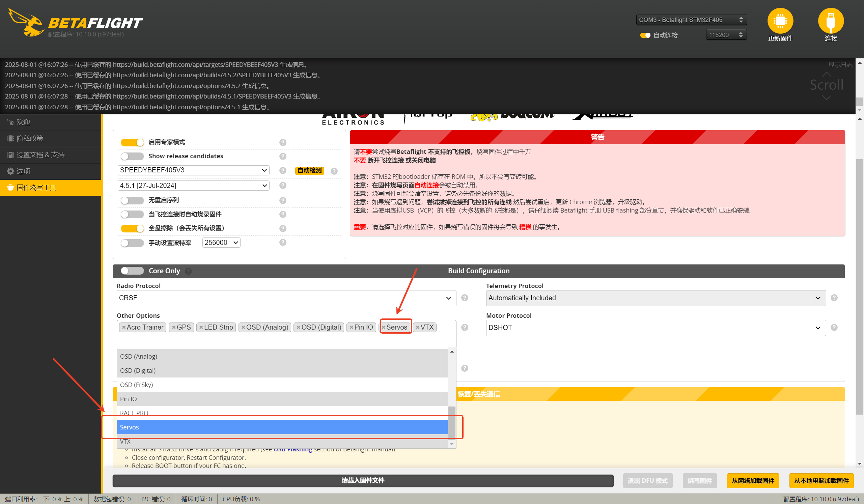Select Firmware Flasher sidebar tab
Screen dimensions: 864x504
click(x=51, y=188)
